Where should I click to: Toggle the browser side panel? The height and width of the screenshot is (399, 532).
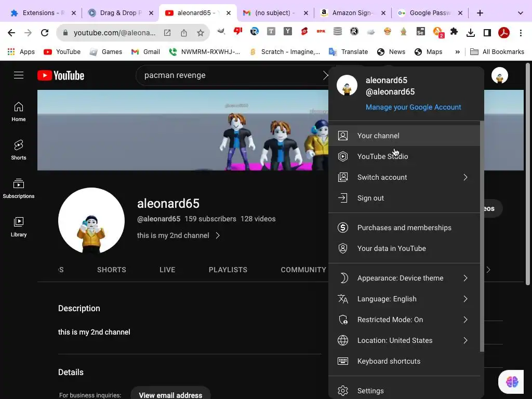coord(487,33)
